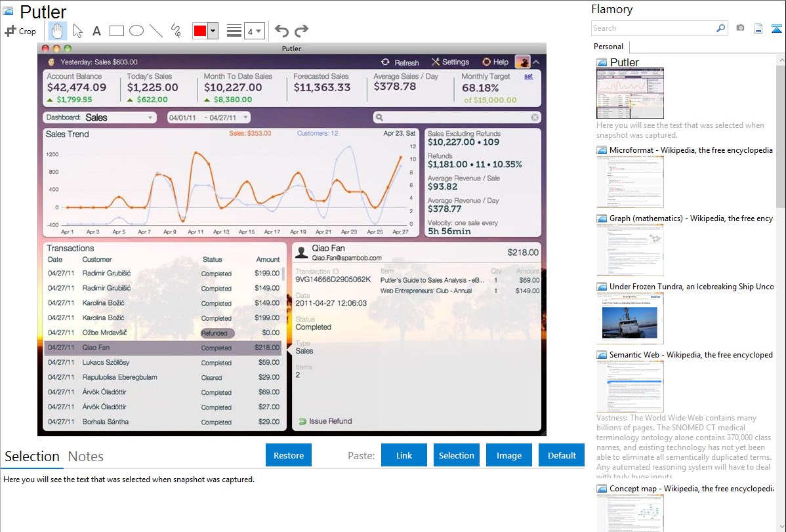Open the Semantic Web snapshot thumbnail
786x532 pixels.
(x=630, y=386)
